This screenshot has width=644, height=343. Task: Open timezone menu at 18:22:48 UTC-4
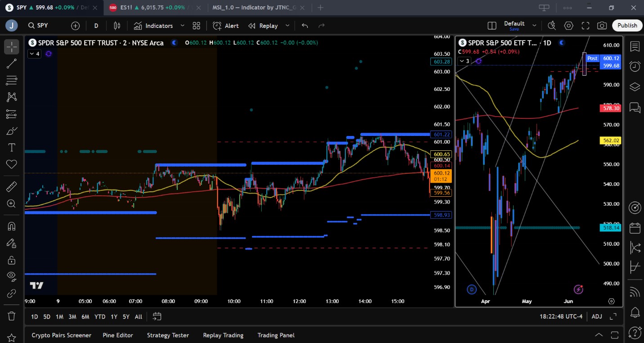tap(561, 317)
